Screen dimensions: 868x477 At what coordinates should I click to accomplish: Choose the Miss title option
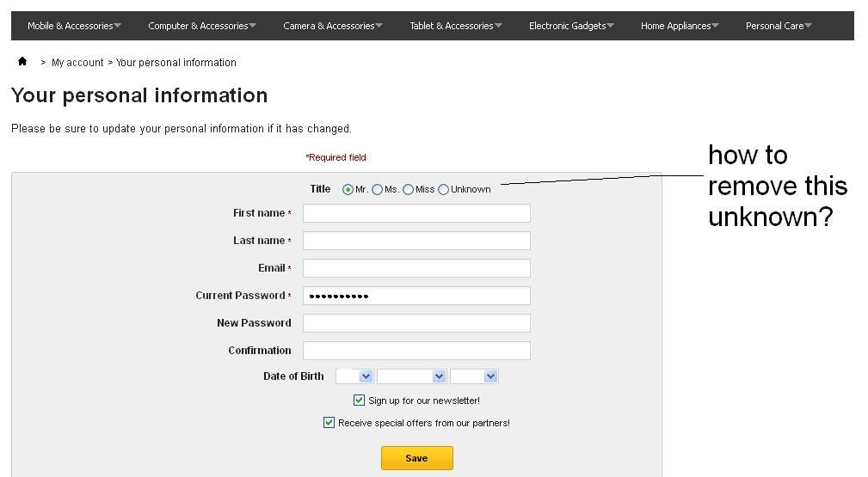pos(408,190)
